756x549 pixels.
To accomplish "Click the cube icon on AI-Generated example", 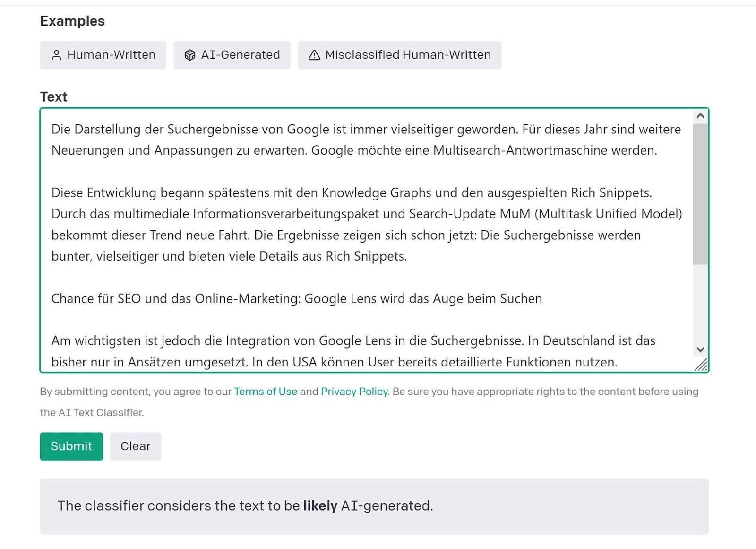I will (x=190, y=55).
